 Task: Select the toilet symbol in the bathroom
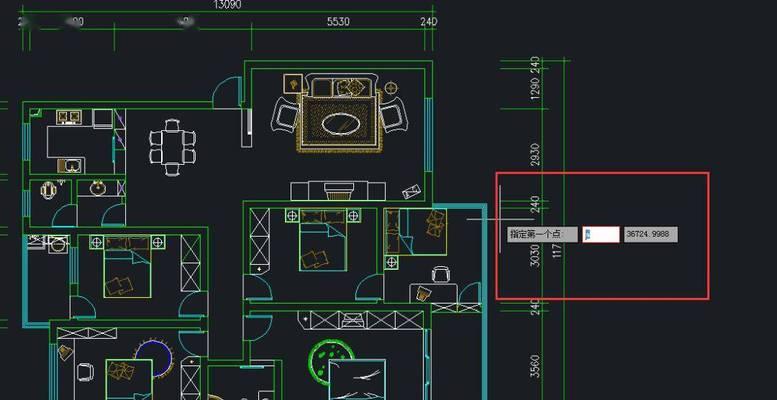pos(45,189)
